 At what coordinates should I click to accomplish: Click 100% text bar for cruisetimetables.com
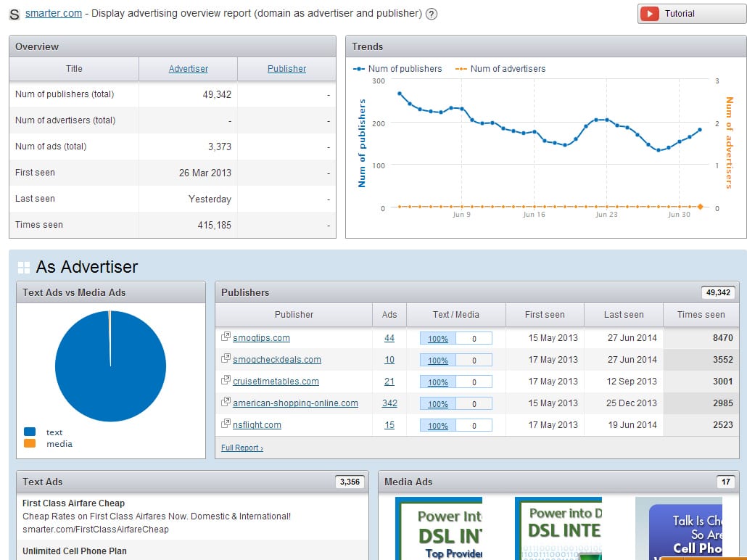[x=438, y=382]
